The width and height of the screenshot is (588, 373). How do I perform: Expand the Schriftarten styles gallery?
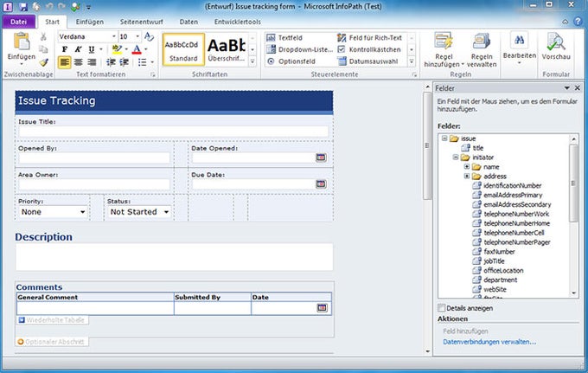[x=252, y=61]
